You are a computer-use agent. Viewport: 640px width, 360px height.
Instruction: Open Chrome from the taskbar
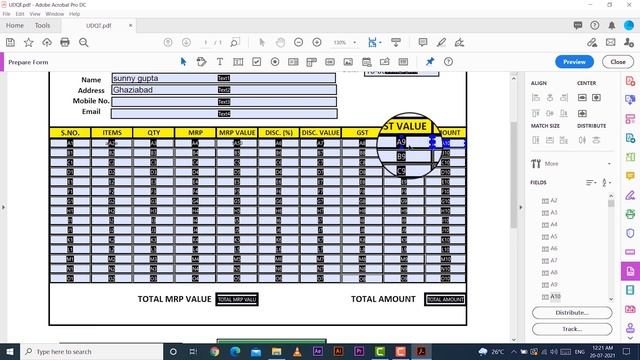(214, 351)
